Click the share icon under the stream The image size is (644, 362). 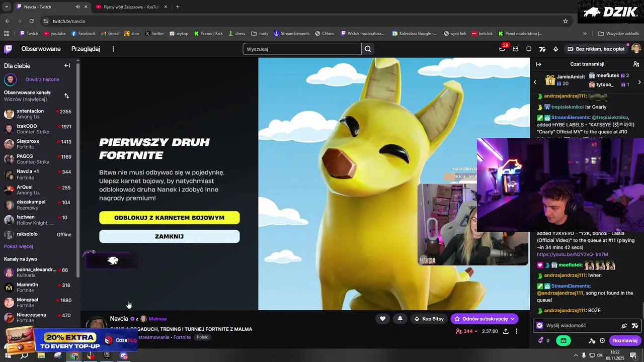click(505, 331)
